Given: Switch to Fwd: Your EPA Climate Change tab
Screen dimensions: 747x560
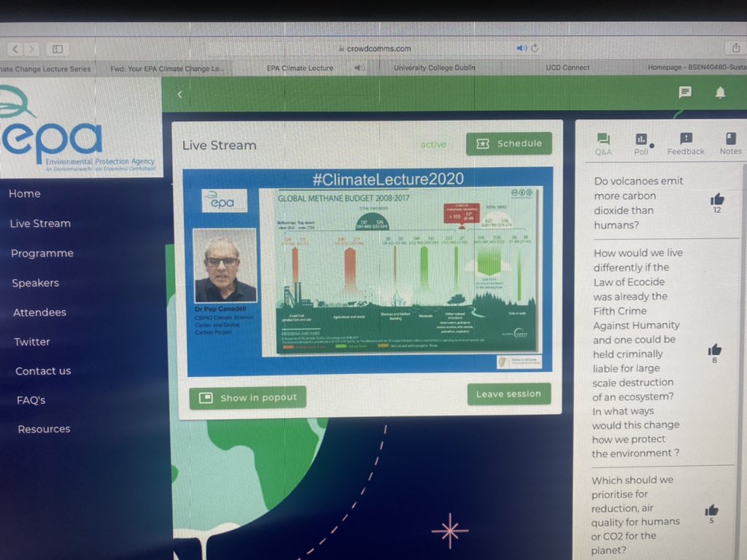Looking at the screenshot, I should coord(167,69).
